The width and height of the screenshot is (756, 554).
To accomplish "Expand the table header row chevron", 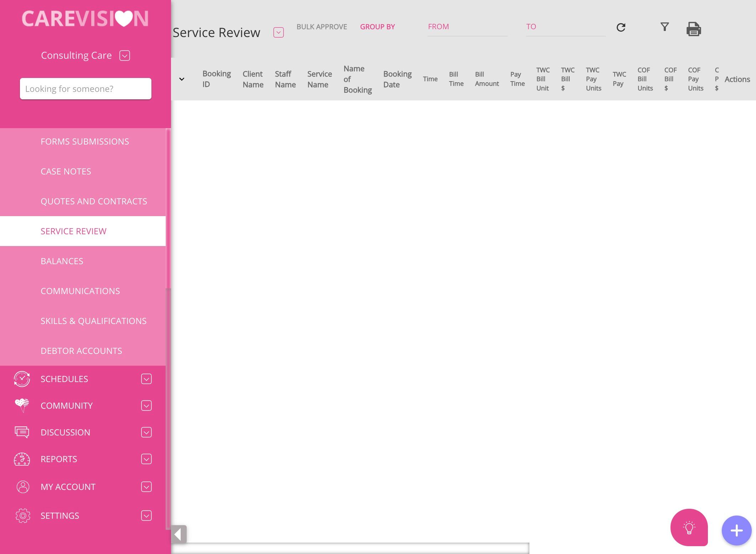I will 182,79.
